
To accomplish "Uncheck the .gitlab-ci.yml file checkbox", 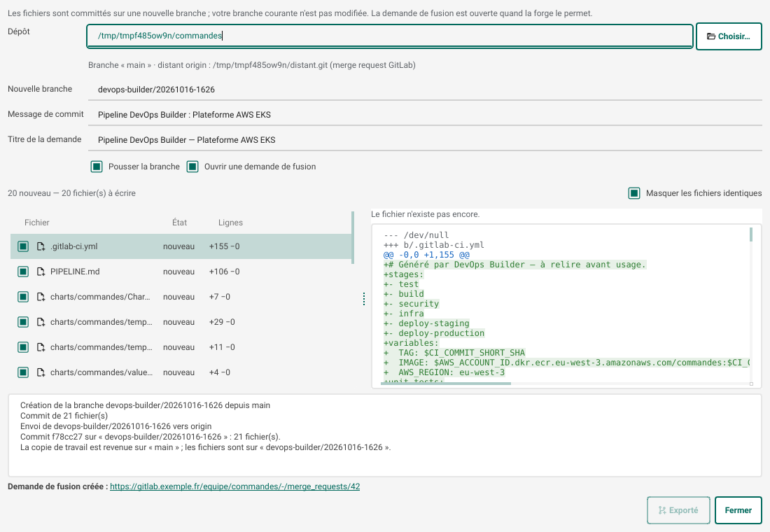I will (x=23, y=246).
